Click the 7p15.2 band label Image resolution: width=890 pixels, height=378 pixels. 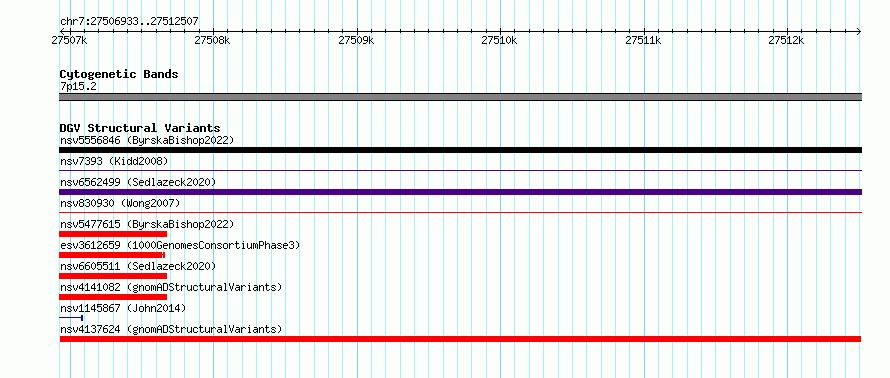(x=78, y=87)
